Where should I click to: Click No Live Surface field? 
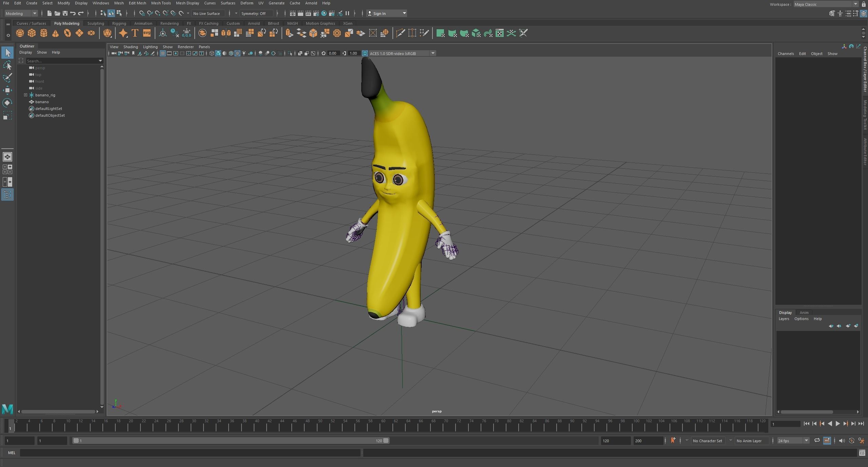pos(208,14)
